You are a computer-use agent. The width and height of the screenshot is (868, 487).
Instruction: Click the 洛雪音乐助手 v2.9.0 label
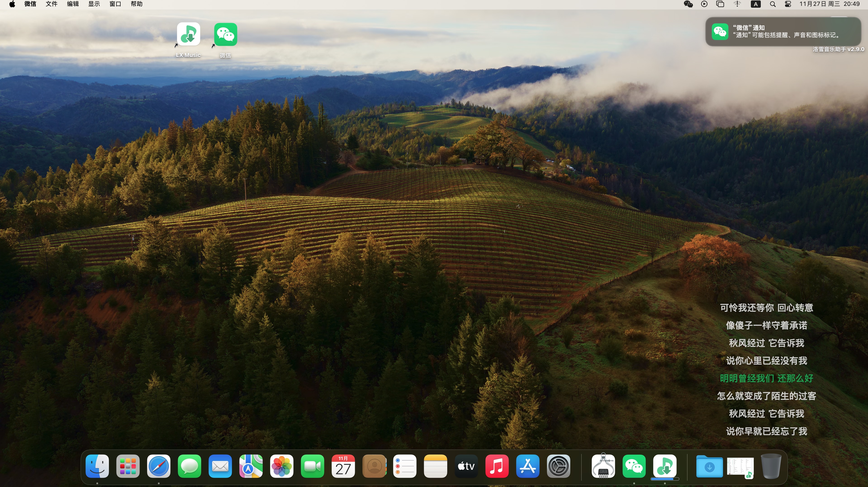(x=838, y=49)
